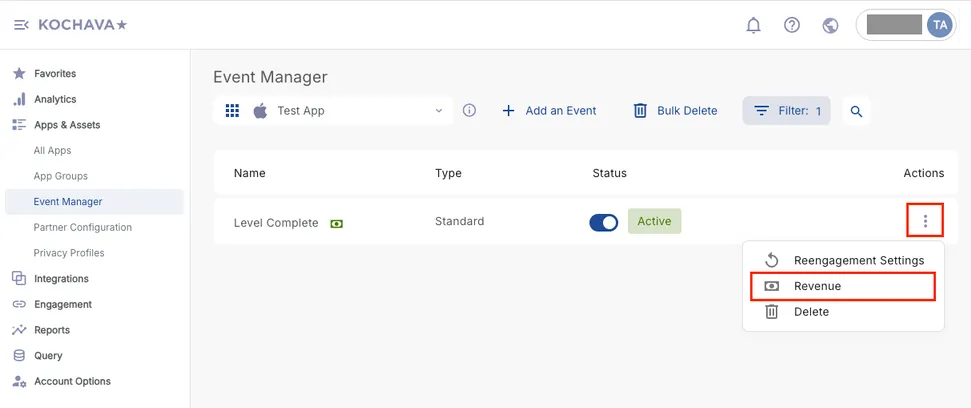This screenshot has height=408, width=971.
Task: Expand Apps & Assets section
Action: [x=67, y=124]
